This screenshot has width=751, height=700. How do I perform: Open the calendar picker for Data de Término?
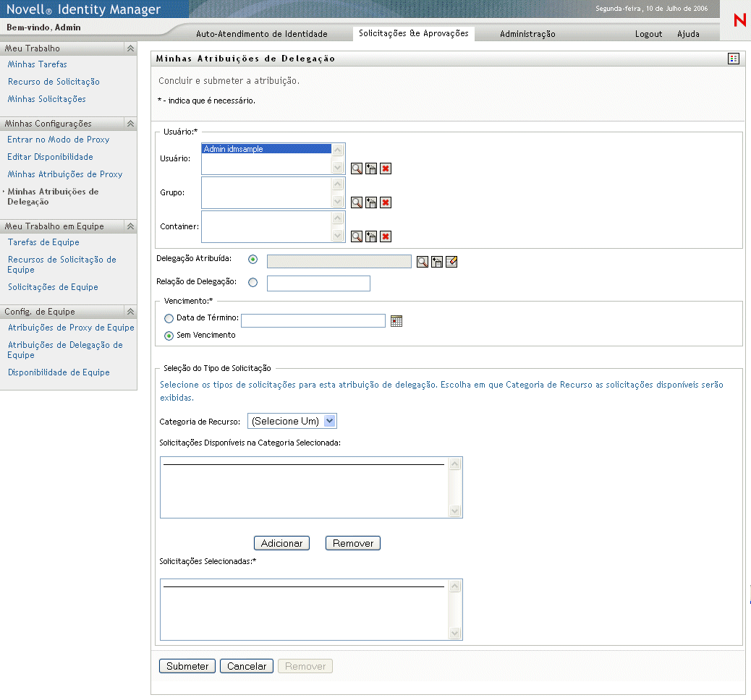pyautogui.click(x=396, y=321)
